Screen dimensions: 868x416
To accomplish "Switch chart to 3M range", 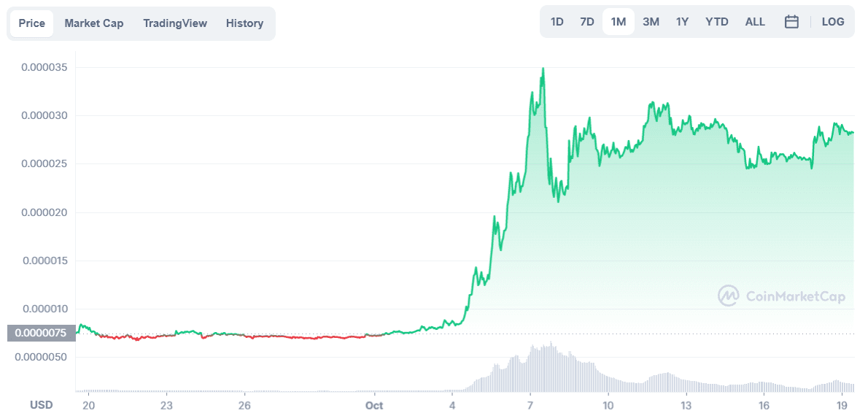I will pyautogui.click(x=651, y=22).
